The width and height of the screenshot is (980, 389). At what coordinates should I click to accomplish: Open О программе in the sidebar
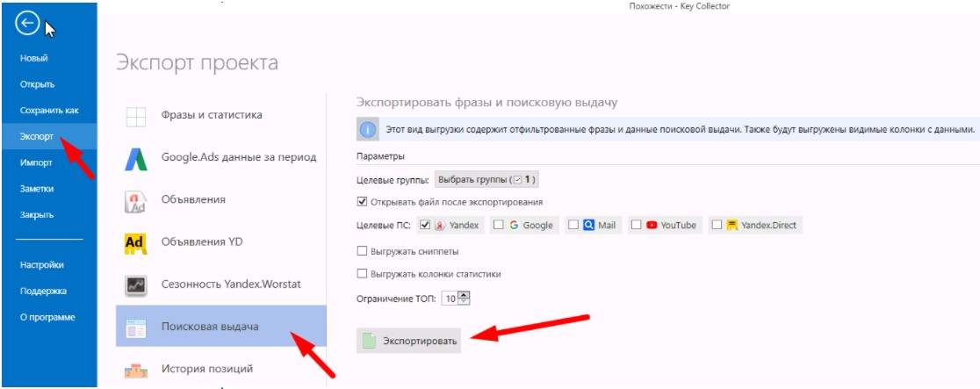pyautogui.click(x=47, y=317)
